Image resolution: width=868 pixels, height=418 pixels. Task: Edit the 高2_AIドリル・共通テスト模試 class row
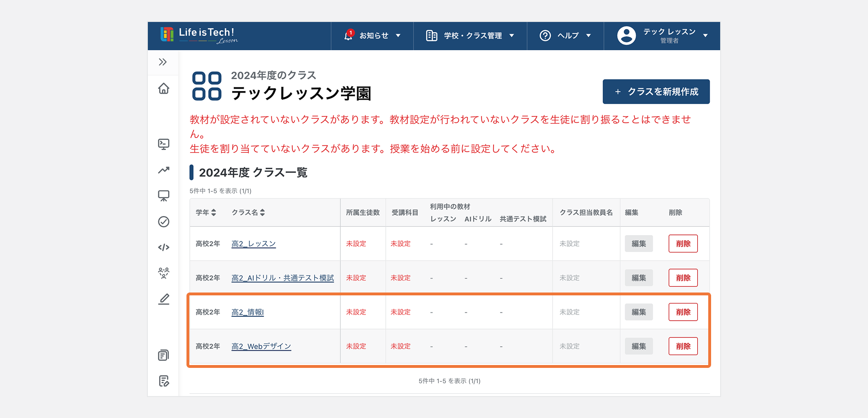(x=639, y=278)
